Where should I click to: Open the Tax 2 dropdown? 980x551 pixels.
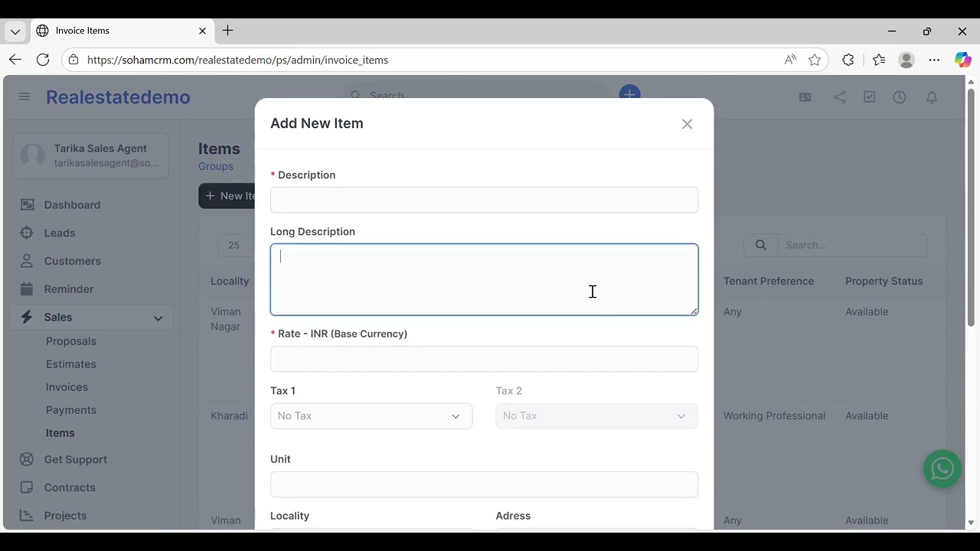click(596, 416)
